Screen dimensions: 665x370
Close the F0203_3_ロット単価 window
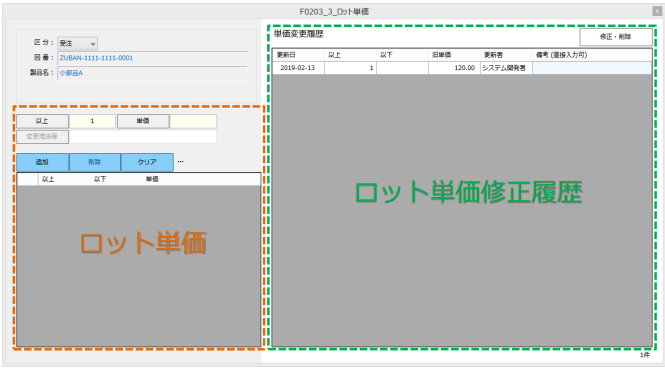pyautogui.click(x=657, y=11)
